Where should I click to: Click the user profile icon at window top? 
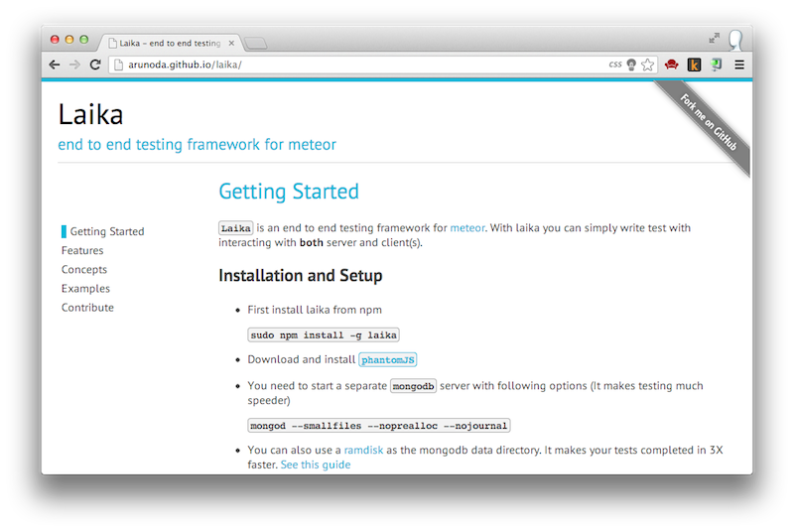point(735,40)
